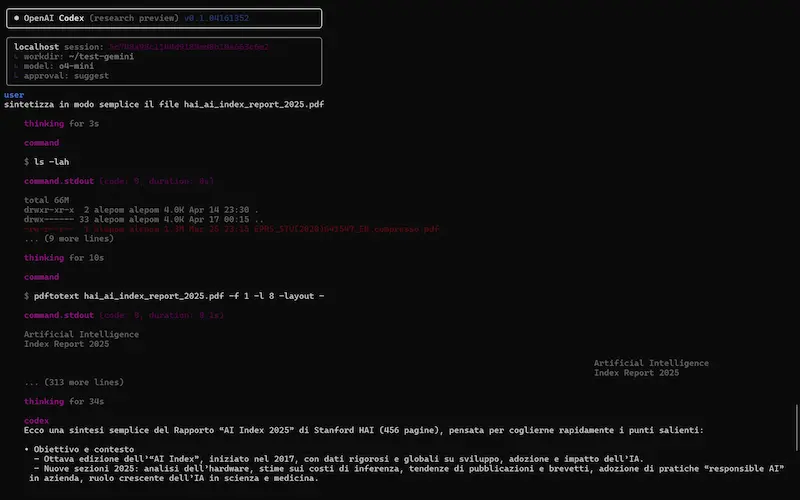Click the "Obiettivo e contesto" bullet heading
The width and height of the screenshot is (800, 500).
79,449
